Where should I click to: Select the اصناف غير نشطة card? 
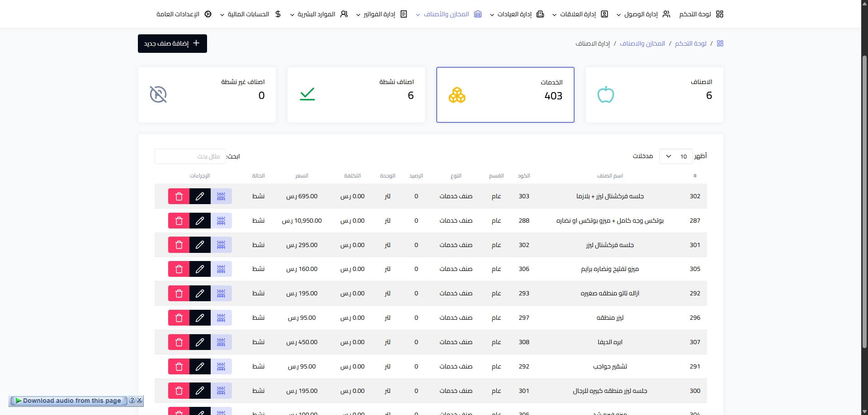click(207, 95)
